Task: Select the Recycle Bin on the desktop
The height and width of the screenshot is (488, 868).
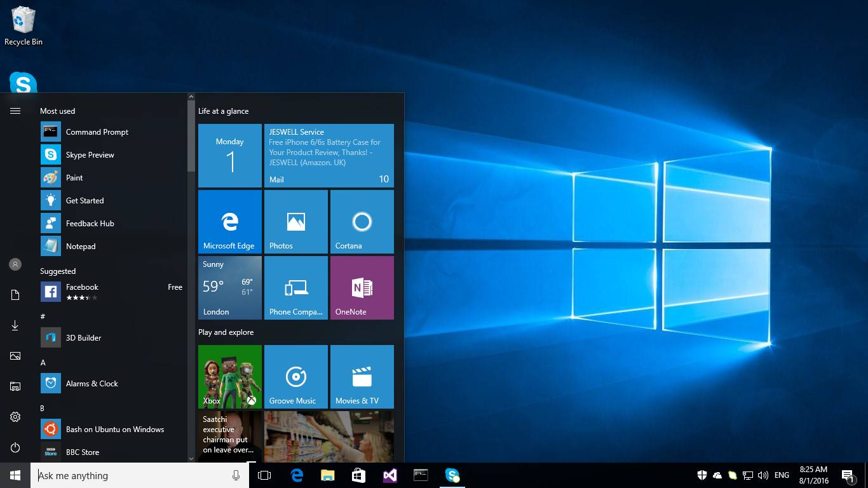Action: click(x=24, y=26)
